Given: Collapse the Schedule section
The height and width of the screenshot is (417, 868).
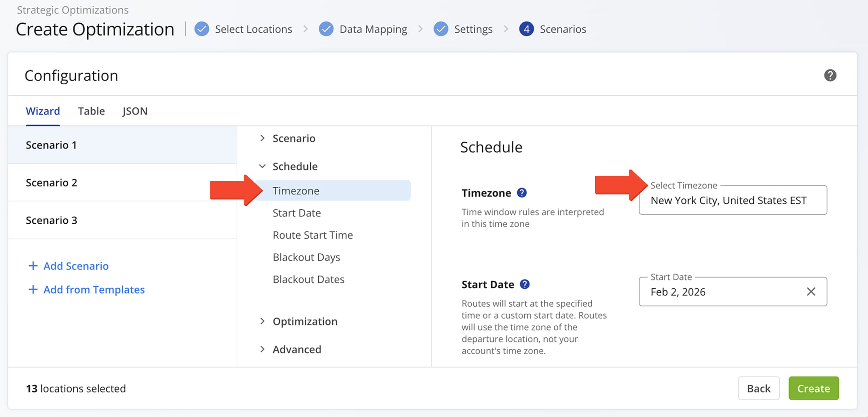Looking at the screenshot, I should (262, 167).
